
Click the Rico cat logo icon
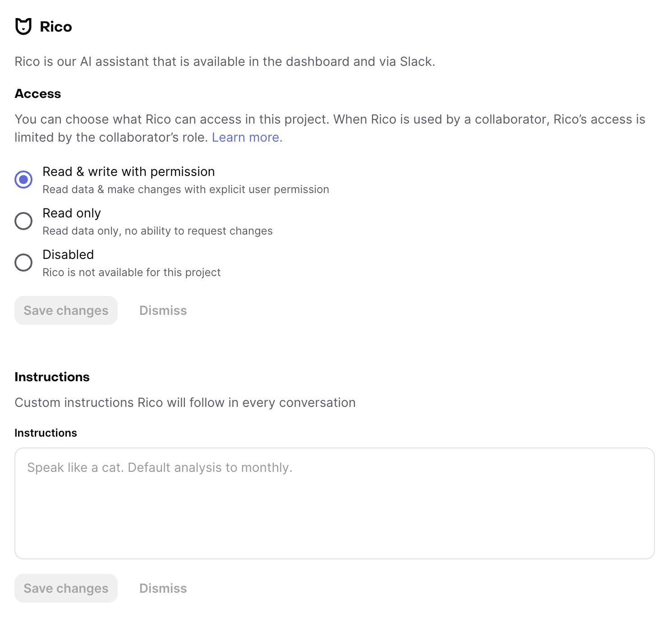click(23, 27)
